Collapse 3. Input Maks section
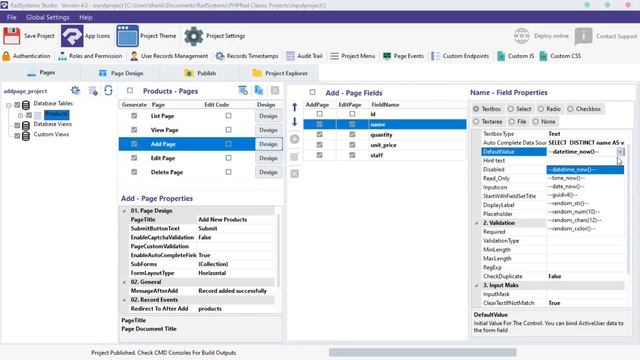The image size is (640, 360). [476, 285]
